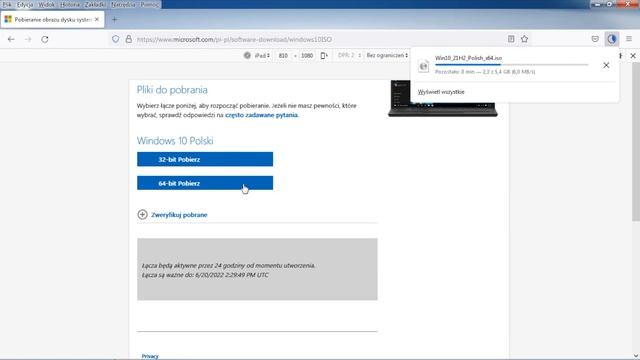Bookmark this page with the star
The image size is (640, 360).
[524, 39]
